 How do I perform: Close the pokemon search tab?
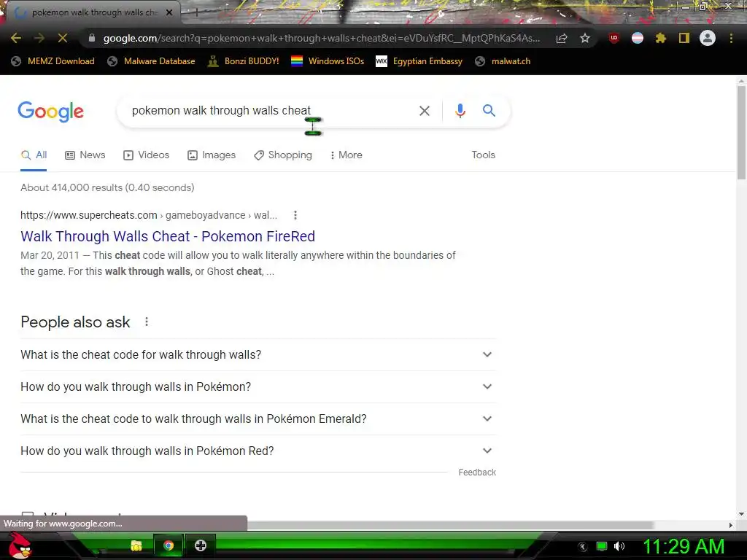coord(169,12)
